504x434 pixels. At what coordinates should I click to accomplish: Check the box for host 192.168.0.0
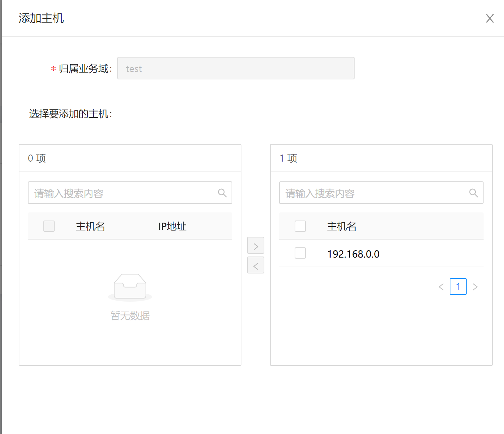pos(300,253)
